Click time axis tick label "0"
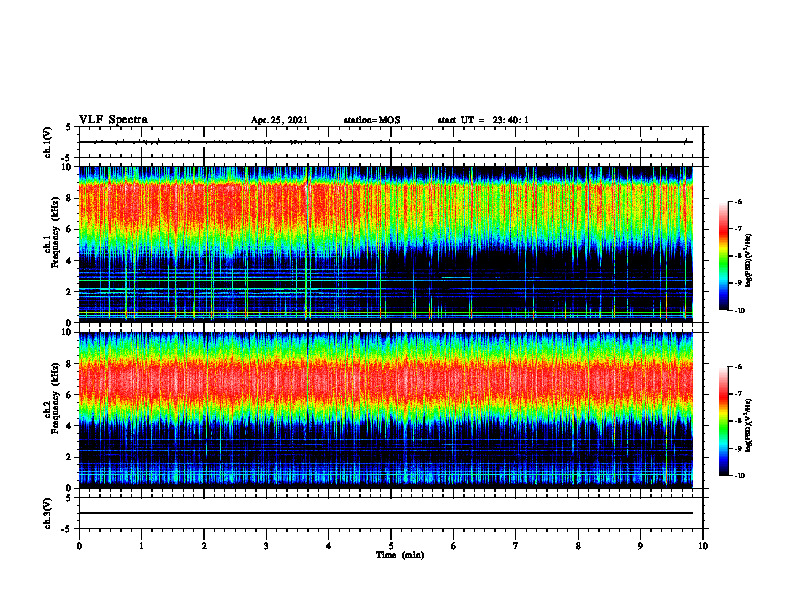The image size is (792, 612). pyautogui.click(x=79, y=546)
